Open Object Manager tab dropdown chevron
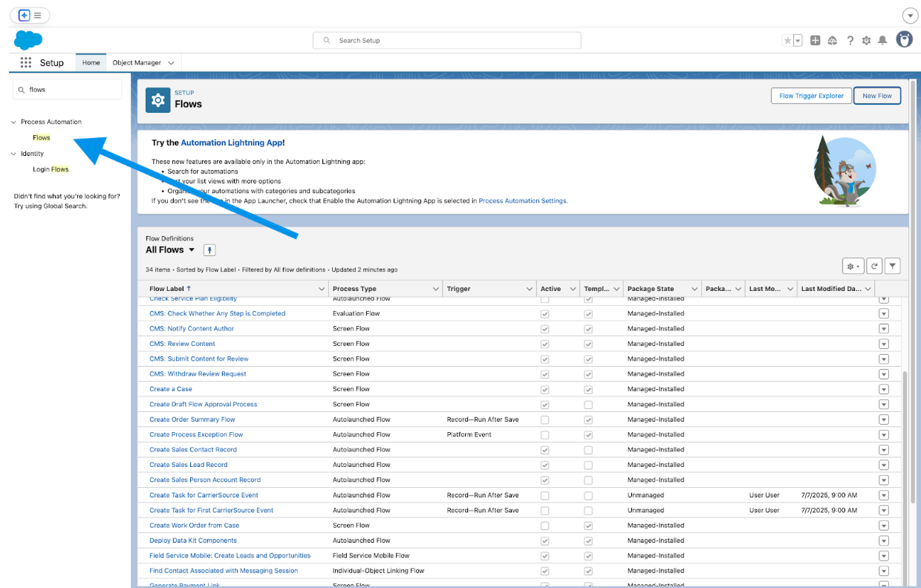Image resolution: width=921 pixels, height=588 pixels. (172, 63)
